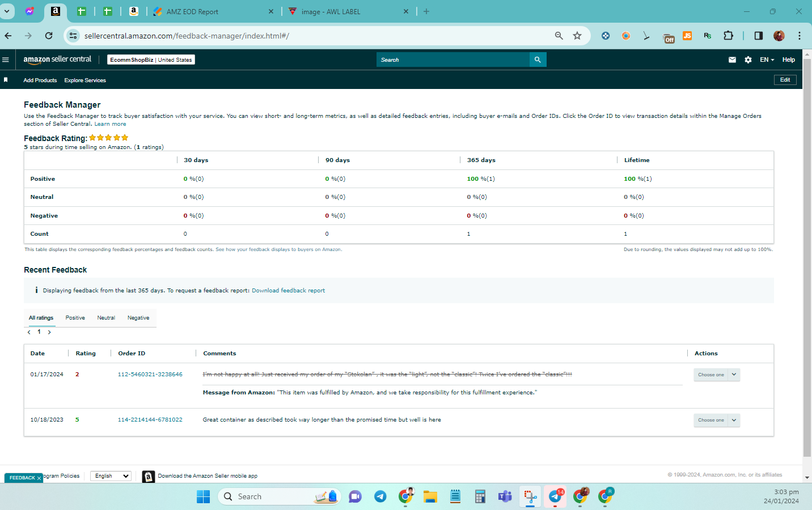812x510 pixels.
Task: Open Explore Services in the navigation bar
Action: coord(85,80)
